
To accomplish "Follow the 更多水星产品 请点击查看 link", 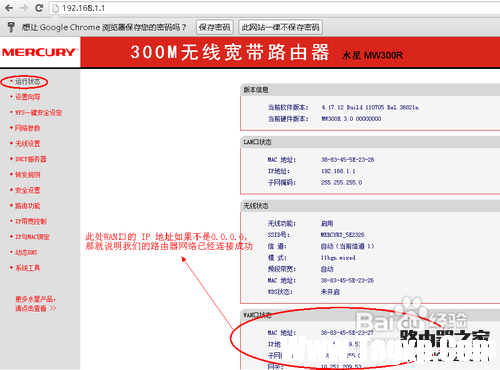I will [x=35, y=304].
